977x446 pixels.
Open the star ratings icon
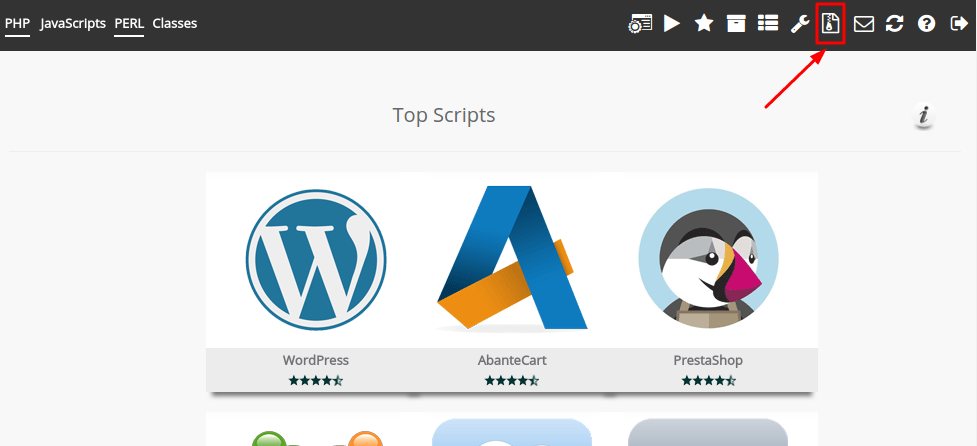[704, 24]
